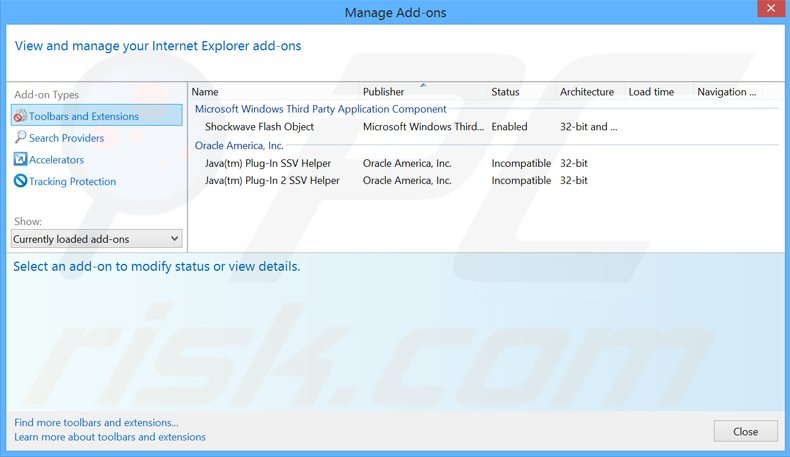Click the Navigation column header
This screenshot has width=790, height=457.
coord(726,92)
